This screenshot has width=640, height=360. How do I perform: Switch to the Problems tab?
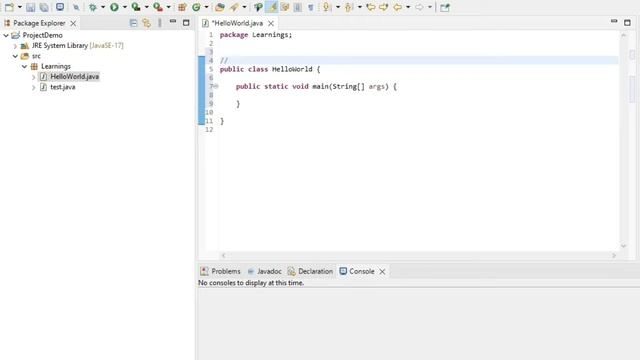point(221,271)
